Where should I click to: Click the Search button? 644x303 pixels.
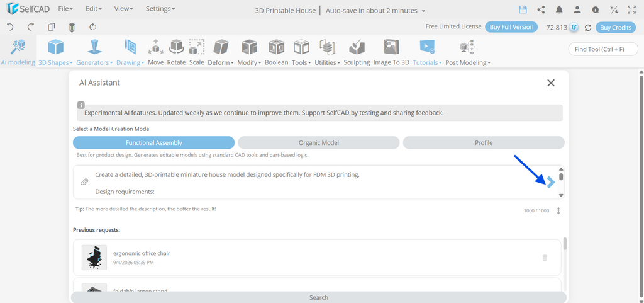319,297
